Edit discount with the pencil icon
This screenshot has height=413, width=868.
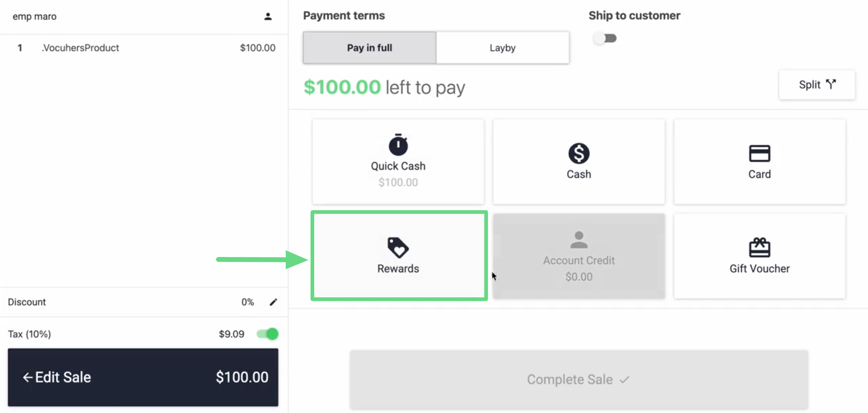[x=273, y=302]
